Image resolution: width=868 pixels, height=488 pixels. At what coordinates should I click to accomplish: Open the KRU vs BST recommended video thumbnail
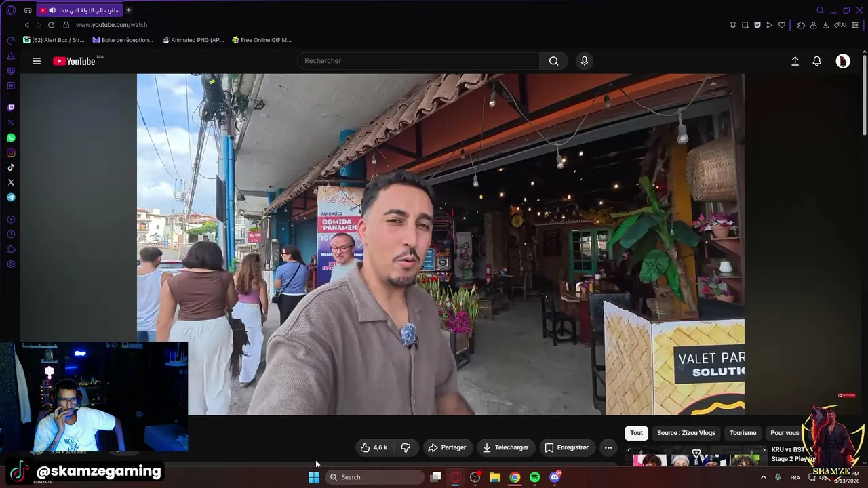(696, 457)
